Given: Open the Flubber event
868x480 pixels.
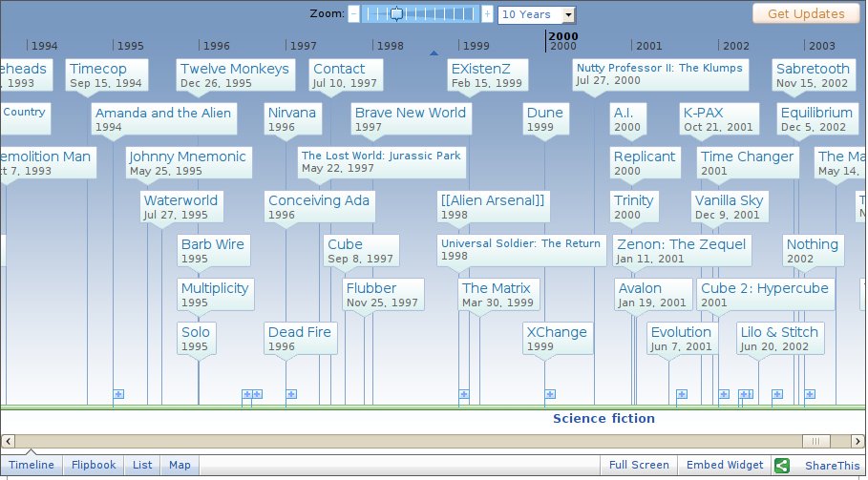Looking at the screenshot, I should coord(383,294).
